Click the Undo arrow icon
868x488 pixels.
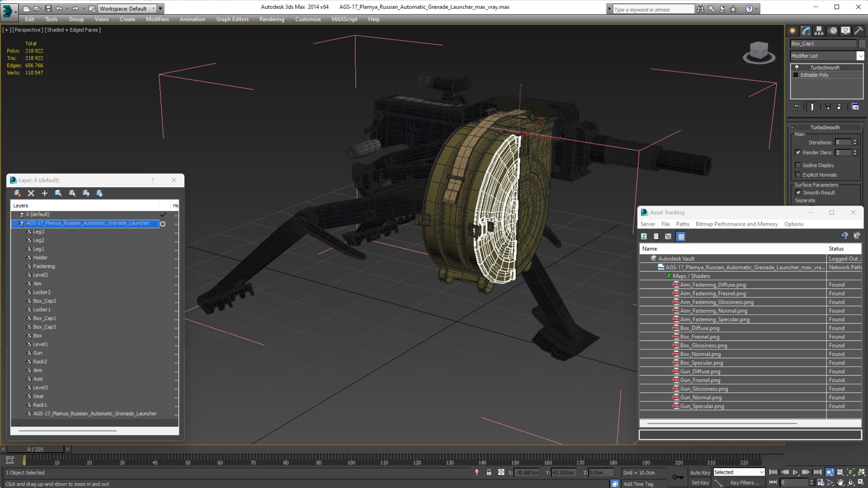(59, 9)
